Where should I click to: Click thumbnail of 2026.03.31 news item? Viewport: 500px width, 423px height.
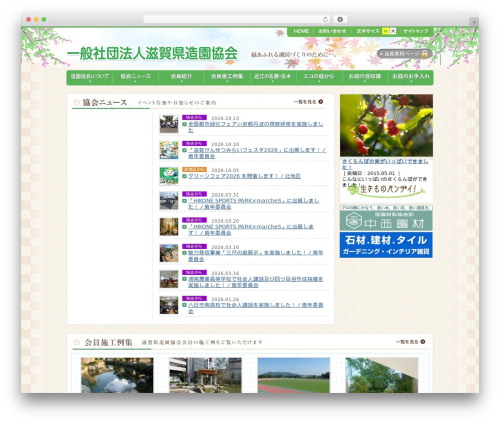[169, 200]
